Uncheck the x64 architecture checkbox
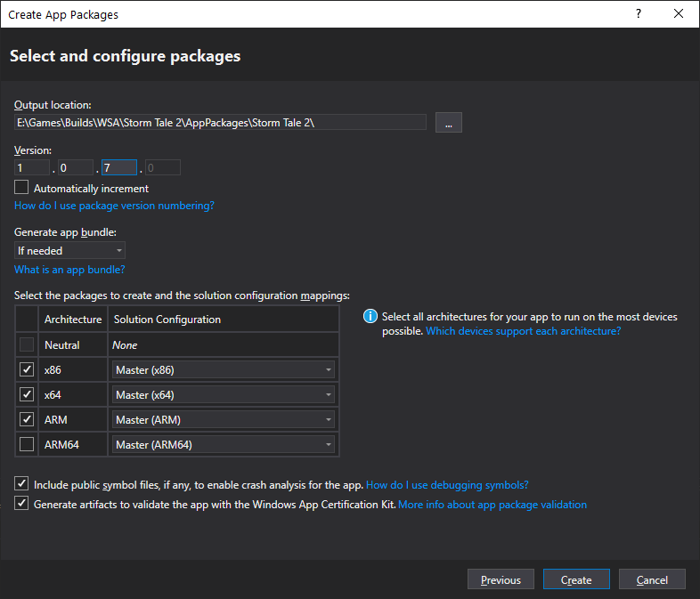700x599 pixels. [27, 394]
